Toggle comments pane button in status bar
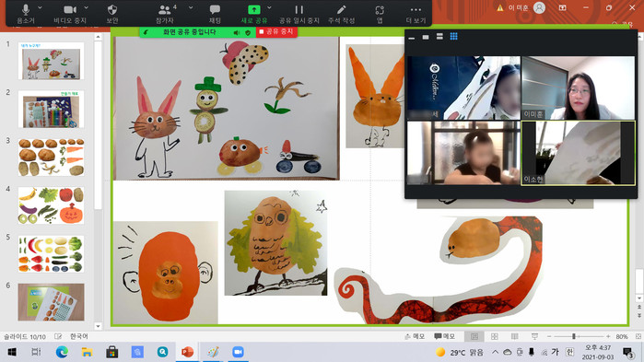This screenshot has width=644, height=362. coord(444,336)
